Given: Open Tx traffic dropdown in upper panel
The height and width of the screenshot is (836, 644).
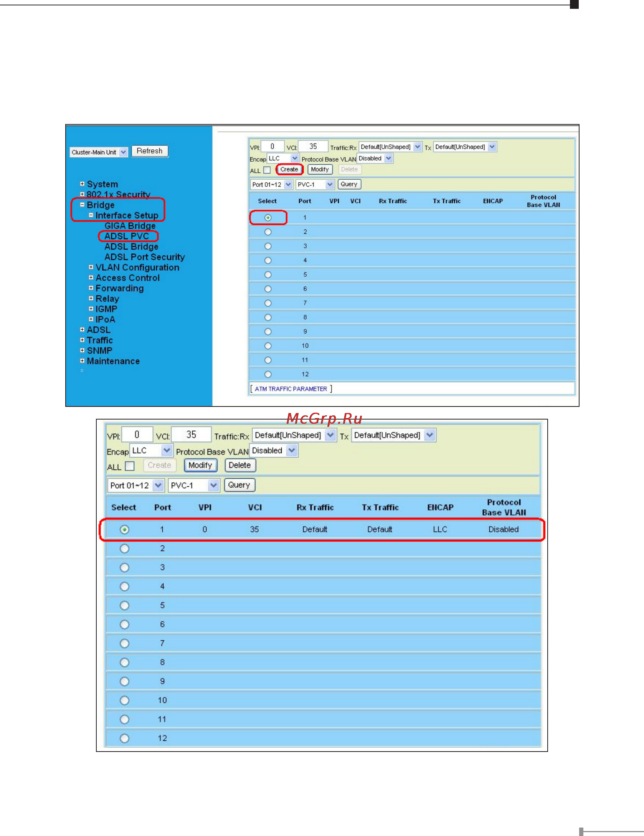Looking at the screenshot, I should pyautogui.click(x=465, y=147).
